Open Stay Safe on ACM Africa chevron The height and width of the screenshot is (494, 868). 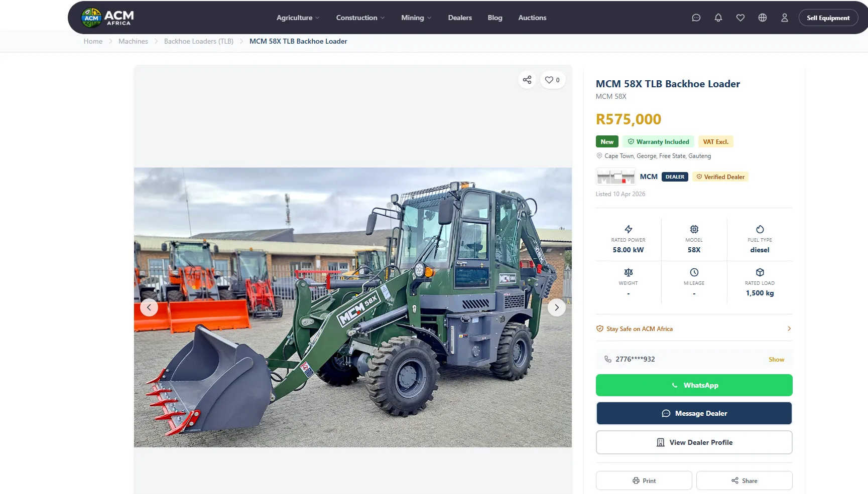(789, 328)
